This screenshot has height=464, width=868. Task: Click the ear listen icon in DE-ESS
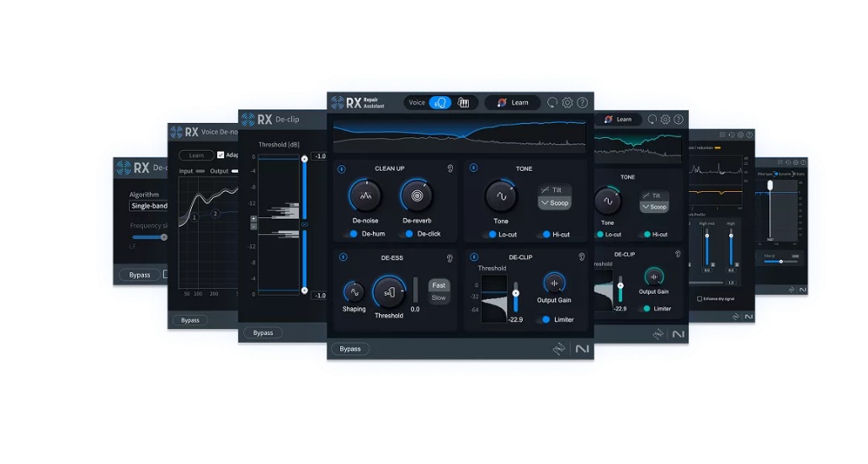[450, 258]
